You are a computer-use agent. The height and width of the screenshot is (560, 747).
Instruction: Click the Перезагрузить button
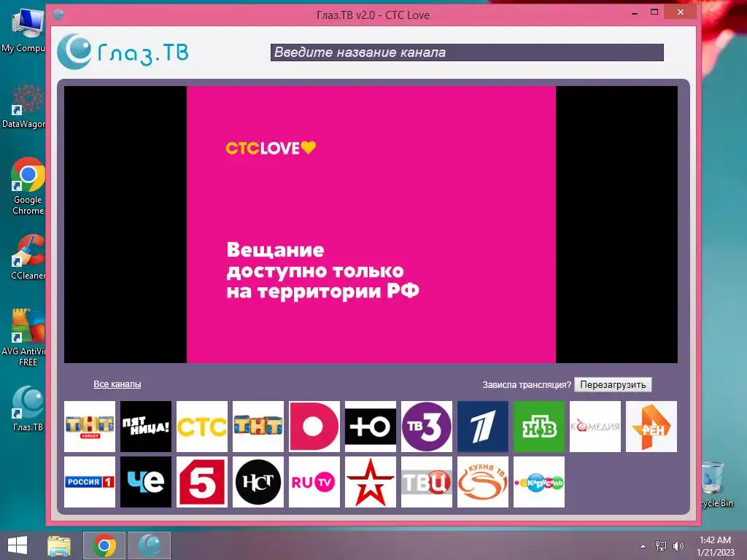(613, 385)
